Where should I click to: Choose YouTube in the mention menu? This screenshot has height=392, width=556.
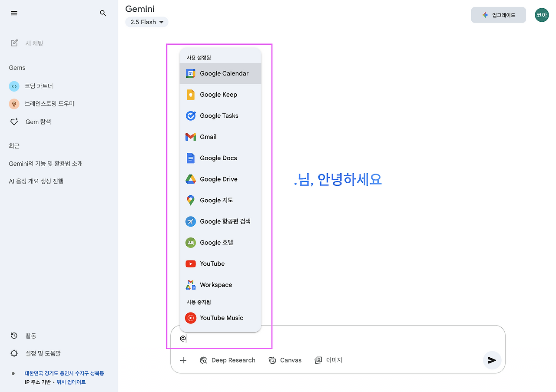pos(220,264)
